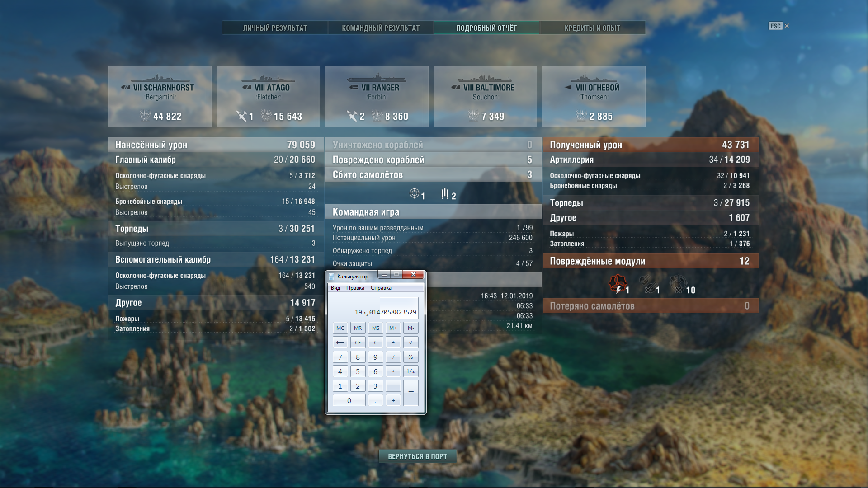
Task: Click the damaged engine module icon
Action: click(x=618, y=284)
